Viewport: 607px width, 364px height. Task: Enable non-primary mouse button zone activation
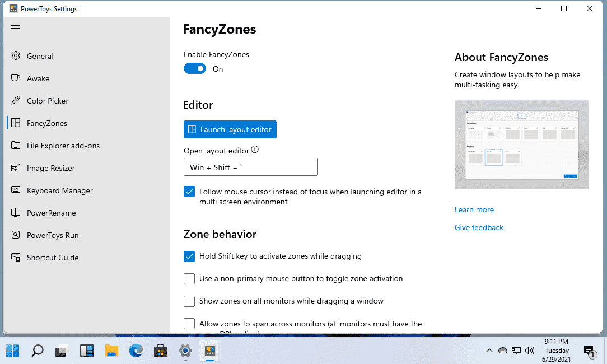tap(189, 279)
